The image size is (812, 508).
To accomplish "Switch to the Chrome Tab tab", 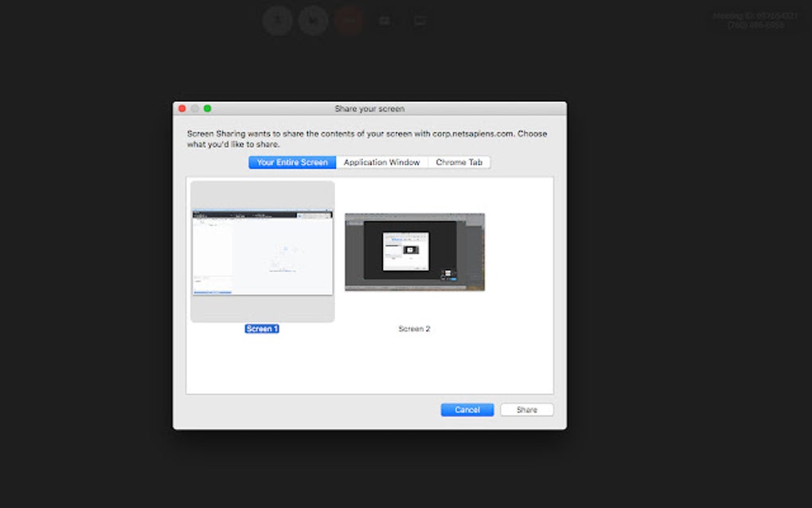I will coord(459,162).
